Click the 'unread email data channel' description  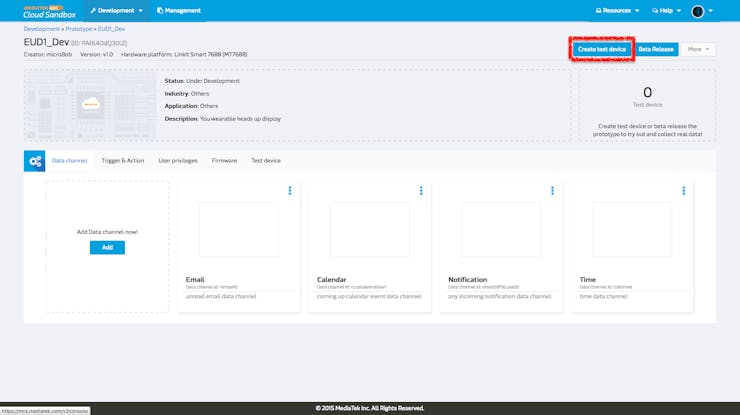pyautogui.click(x=221, y=296)
